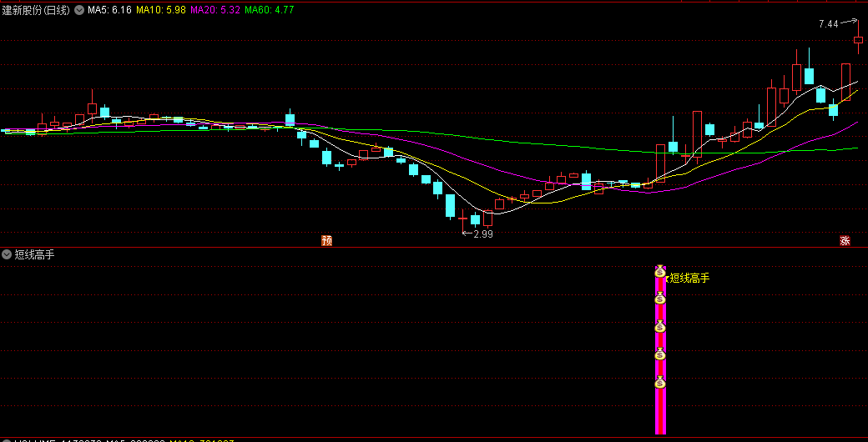This screenshot has width=868, height=442.
Task: Click the MA60: 4.77 indicator label
Action: pyautogui.click(x=269, y=10)
